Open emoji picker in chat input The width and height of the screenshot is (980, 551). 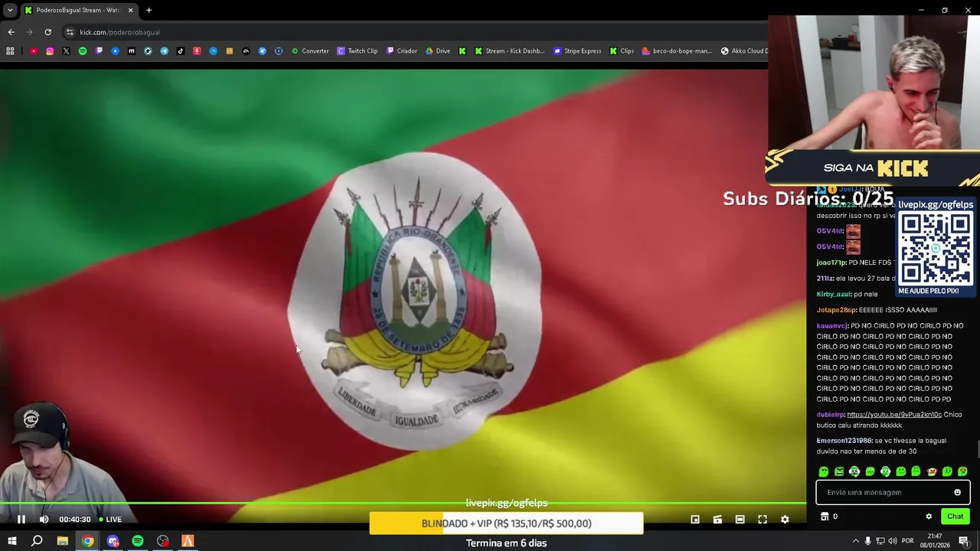957,492
